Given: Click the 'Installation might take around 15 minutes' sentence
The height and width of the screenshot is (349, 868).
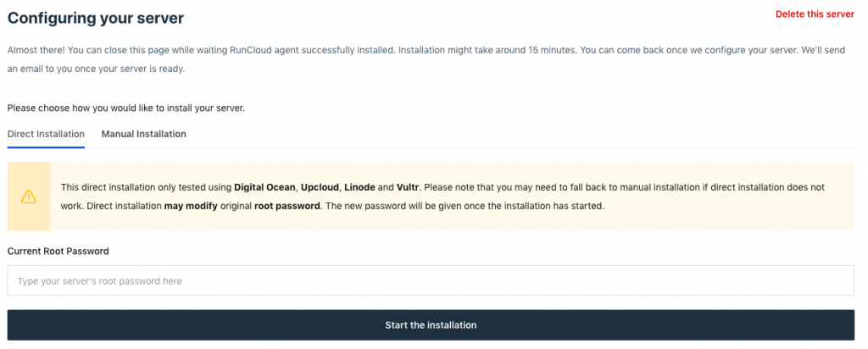Looking at the screenshot, I should tap(487, 51).
